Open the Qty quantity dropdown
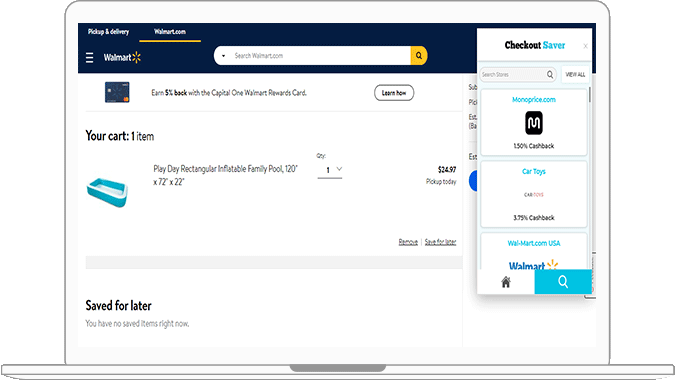The image size is (675, 380). [x=330, y=170]
